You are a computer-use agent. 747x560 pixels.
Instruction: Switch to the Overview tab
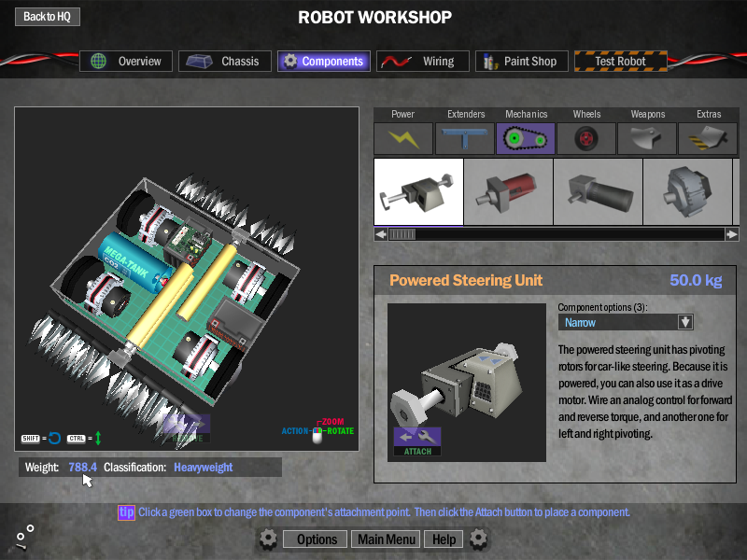[126, 61]
